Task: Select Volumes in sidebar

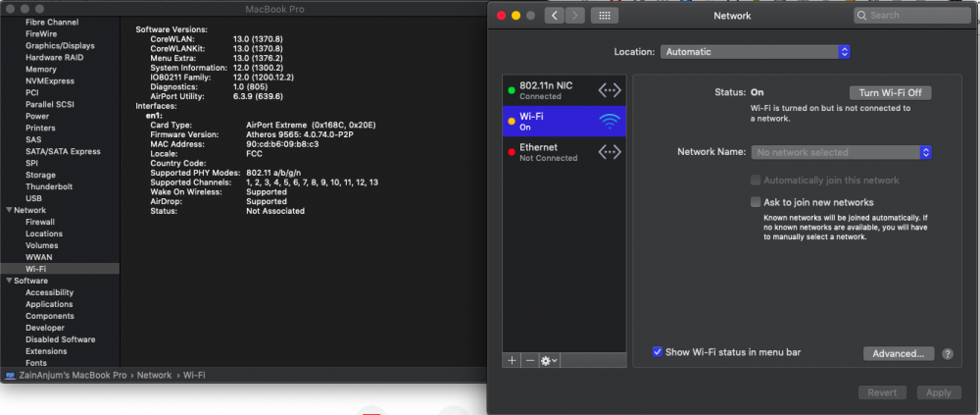Action: [42, 245]
